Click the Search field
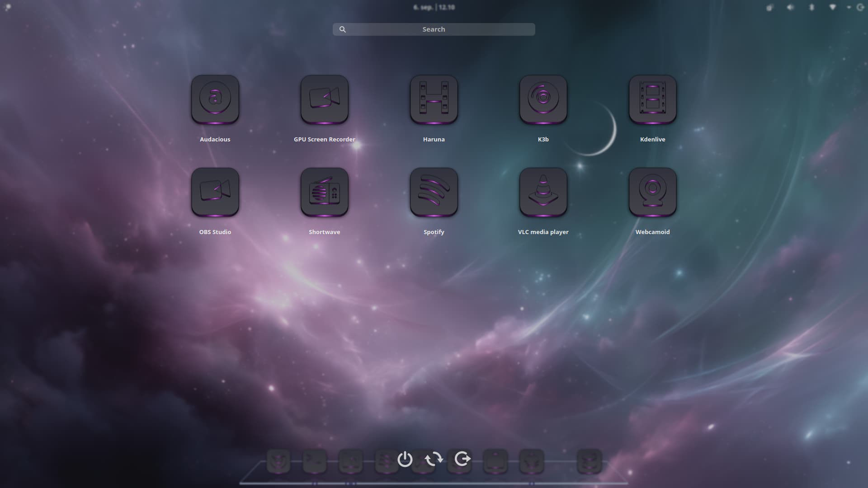 point(434,29)
